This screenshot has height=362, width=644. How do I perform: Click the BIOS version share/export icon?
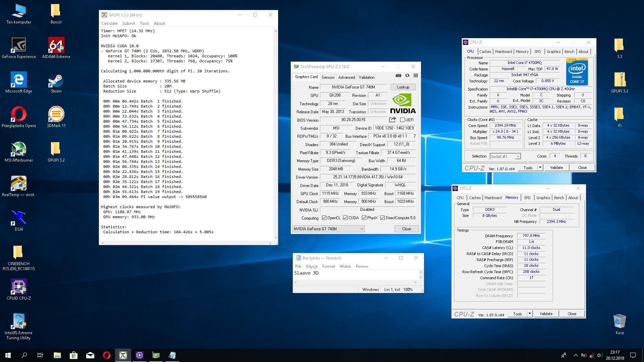pos(392,120)
